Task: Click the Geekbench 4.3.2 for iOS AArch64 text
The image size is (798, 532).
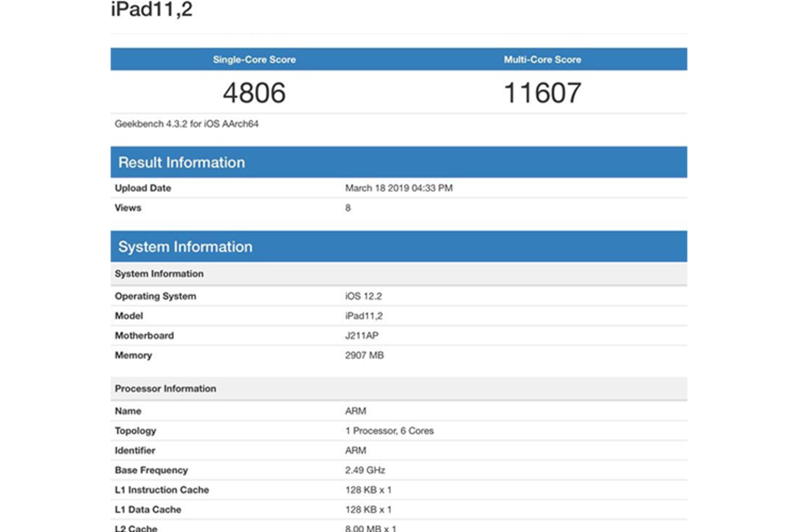Action: pyautogui.click(x=187, y=124)
